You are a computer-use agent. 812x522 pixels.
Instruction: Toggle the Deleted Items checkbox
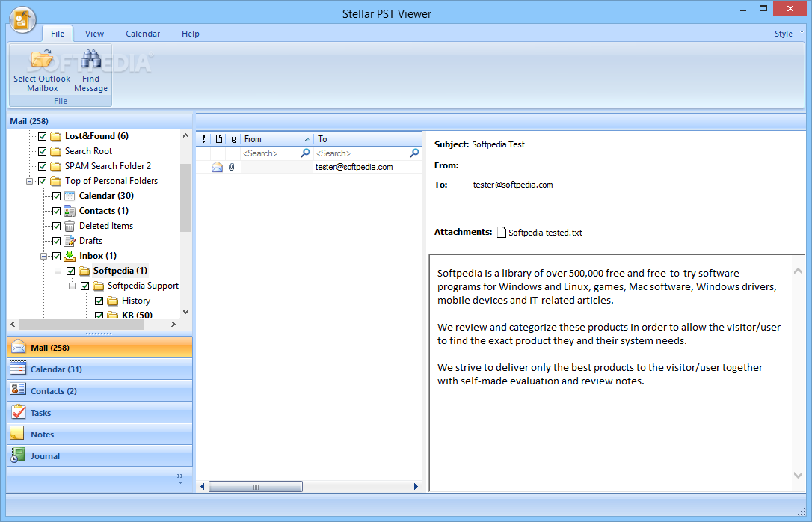(x=56, y=227)
